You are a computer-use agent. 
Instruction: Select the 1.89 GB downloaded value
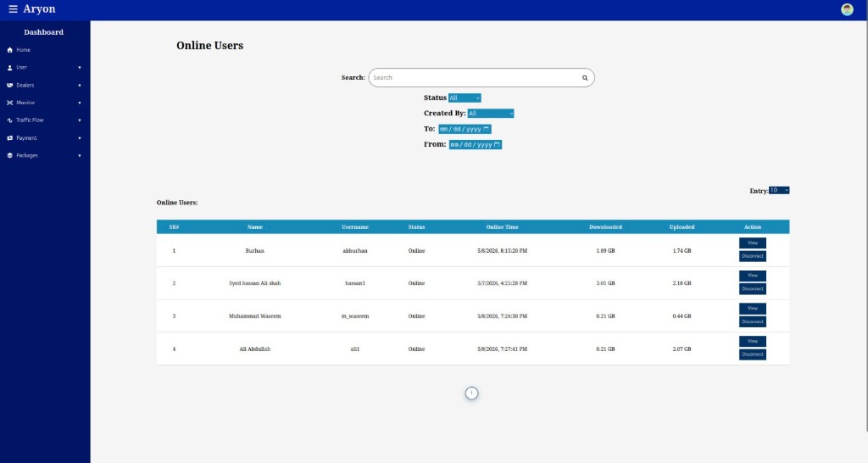click(x=605, y=251)
